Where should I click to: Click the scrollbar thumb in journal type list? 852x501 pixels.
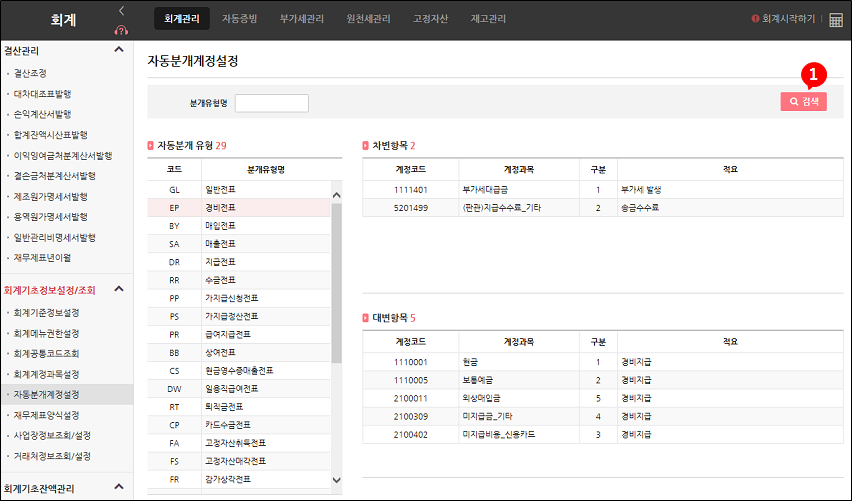click(336, 283)
